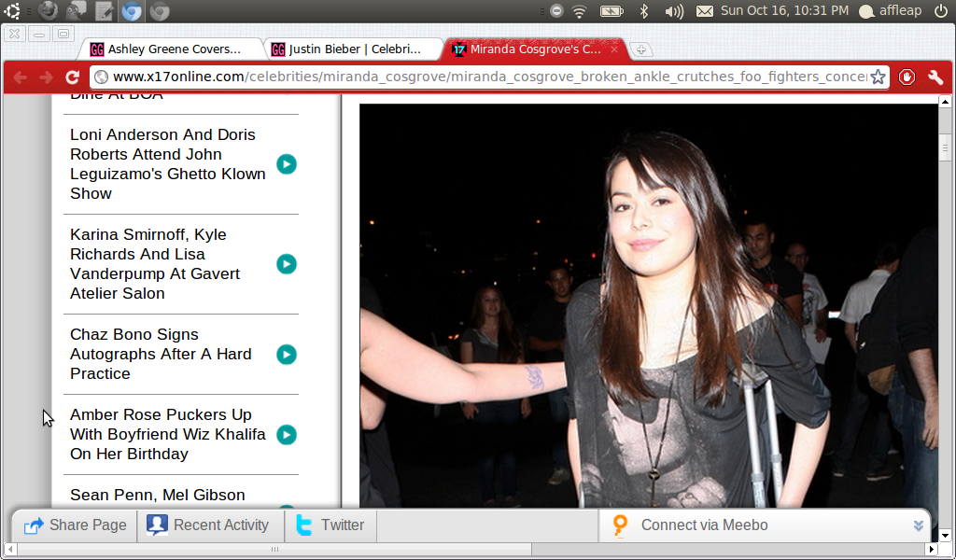This screenshot has height=560, width=956.
Task: Open the mail envelope messaging indicator
Action: [x=705, y=11]
